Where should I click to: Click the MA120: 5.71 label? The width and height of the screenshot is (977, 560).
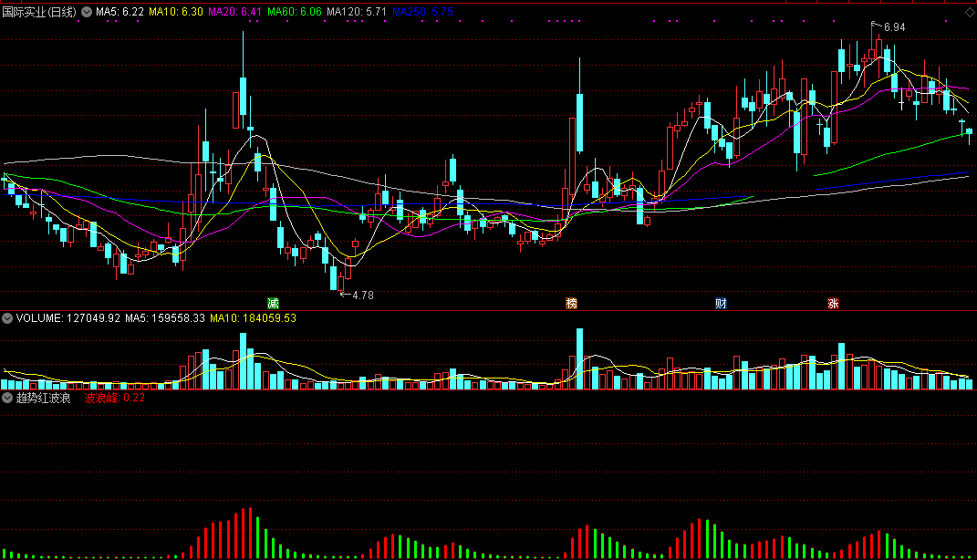(357, 12)
